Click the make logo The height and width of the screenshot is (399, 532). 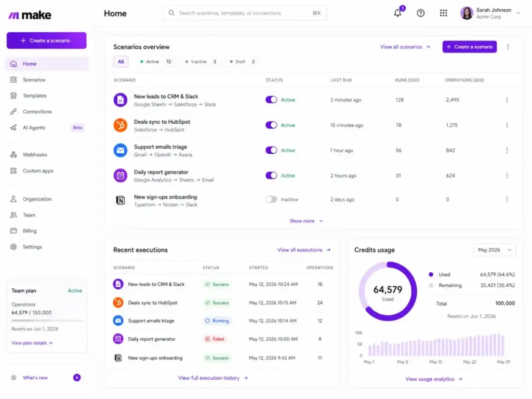pos(30,15)
